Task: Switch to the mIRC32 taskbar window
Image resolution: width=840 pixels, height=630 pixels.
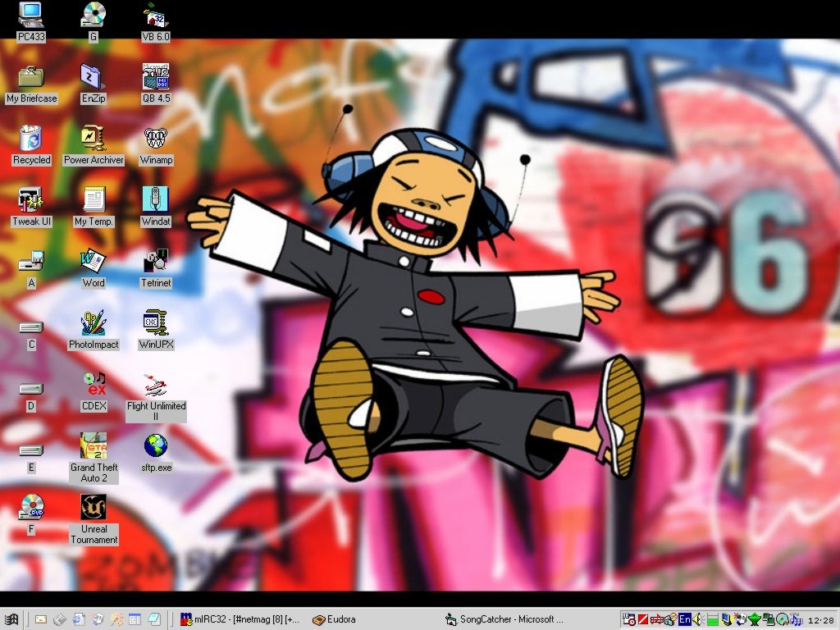Action: click(x=240, y=619)
